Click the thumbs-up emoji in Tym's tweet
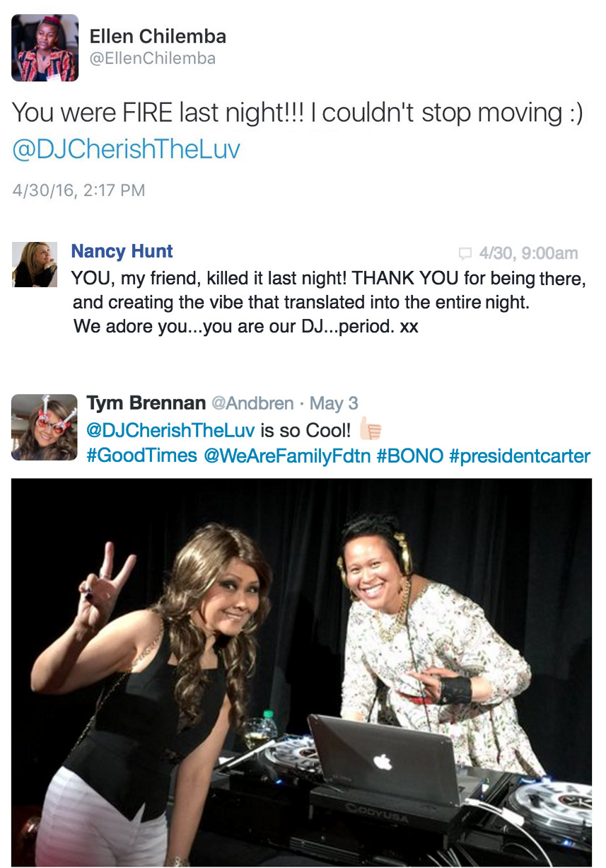Screen dimensions: 606x868 [371, 429]
